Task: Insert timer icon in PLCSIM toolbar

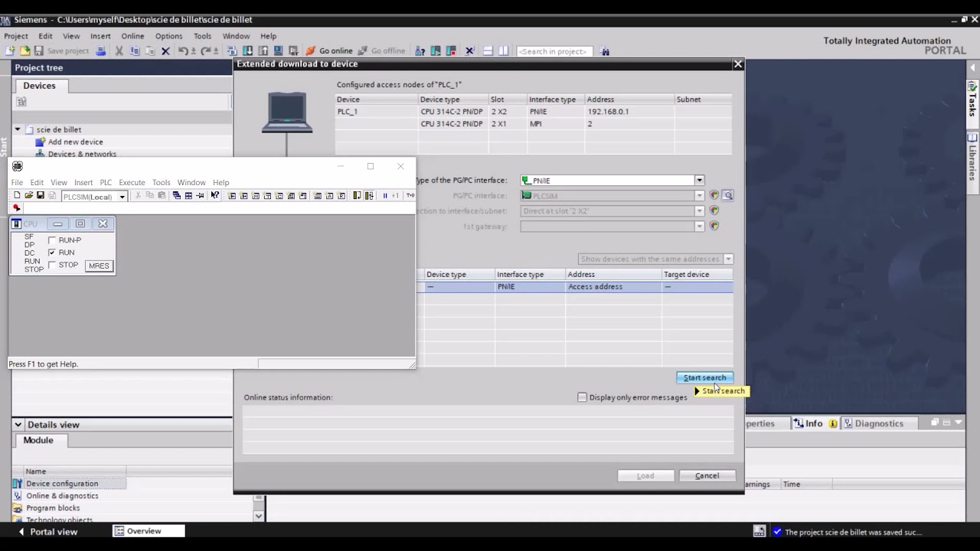Action: point(267,196)
